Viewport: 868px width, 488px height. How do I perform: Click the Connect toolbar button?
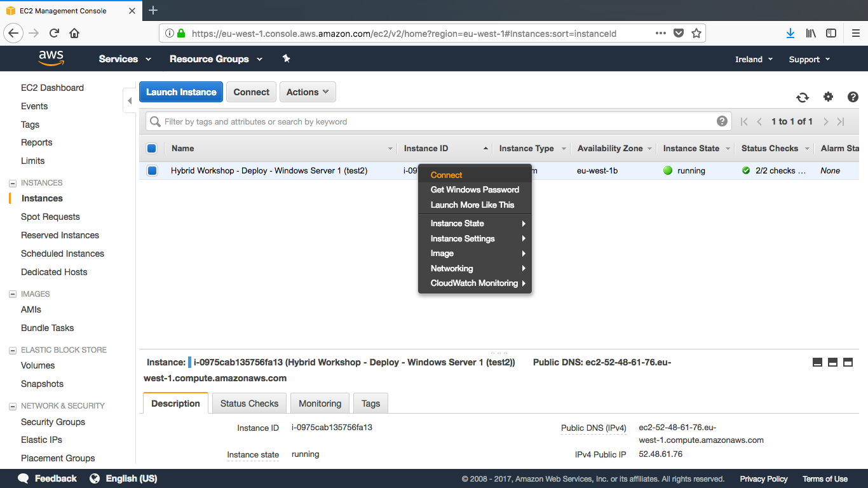tap(252, 91)
